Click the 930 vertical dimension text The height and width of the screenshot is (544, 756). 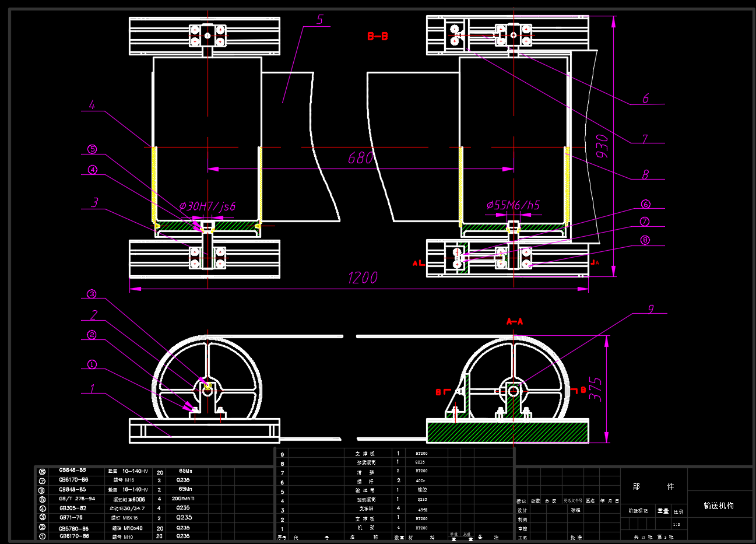point(602,146)
